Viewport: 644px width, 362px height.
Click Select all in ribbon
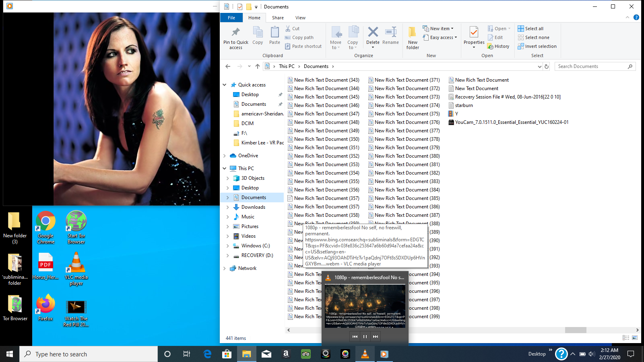(530, 29)
